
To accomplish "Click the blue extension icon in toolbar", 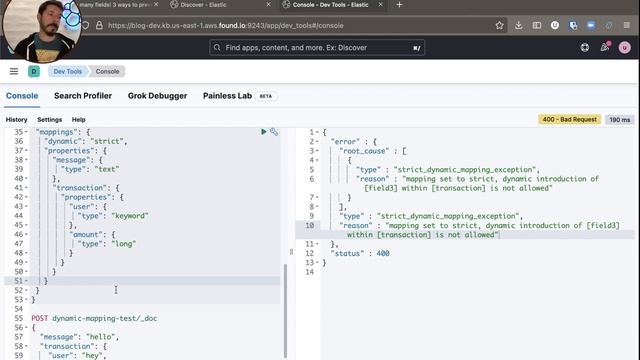I will [591, 25].
